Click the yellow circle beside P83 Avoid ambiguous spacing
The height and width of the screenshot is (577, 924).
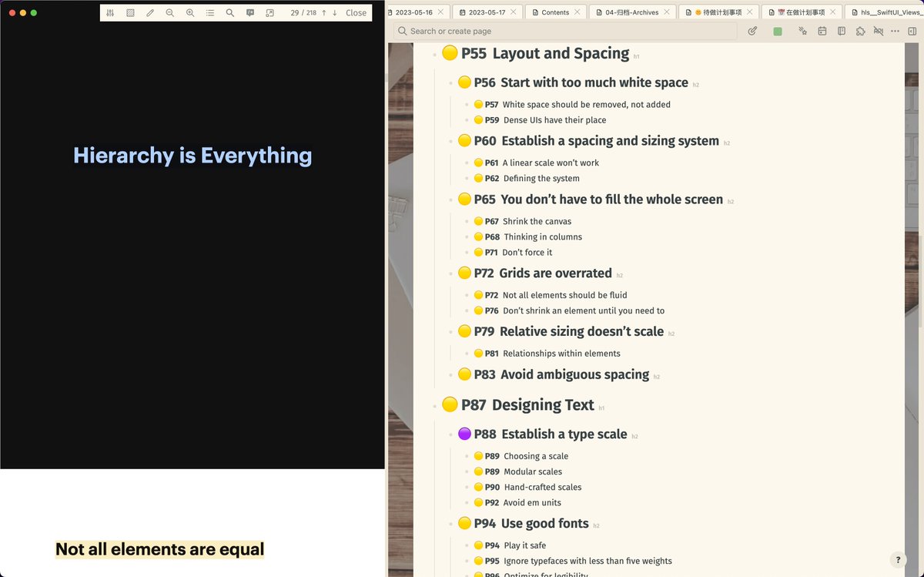[x=464, y=374]
